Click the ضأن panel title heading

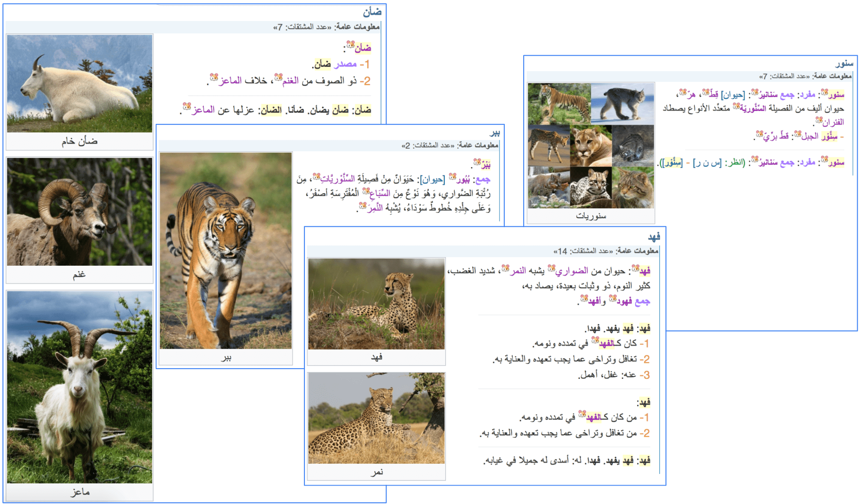372,12
